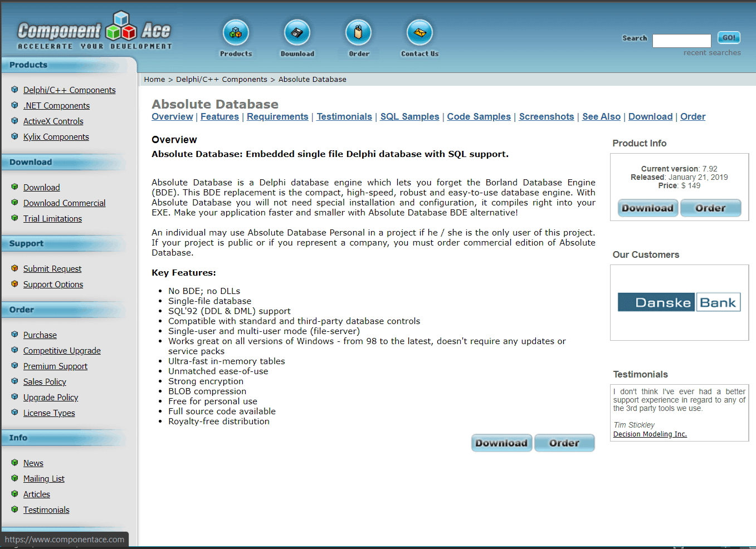
Task: Click bullet icon beside .NET Components
Action: pyautogui.click(x=14, y=105)
